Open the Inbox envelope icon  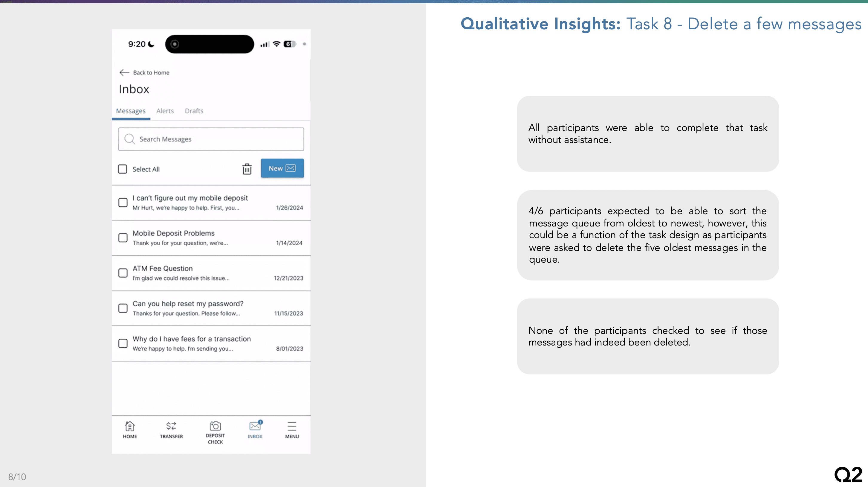click(255, 426)
